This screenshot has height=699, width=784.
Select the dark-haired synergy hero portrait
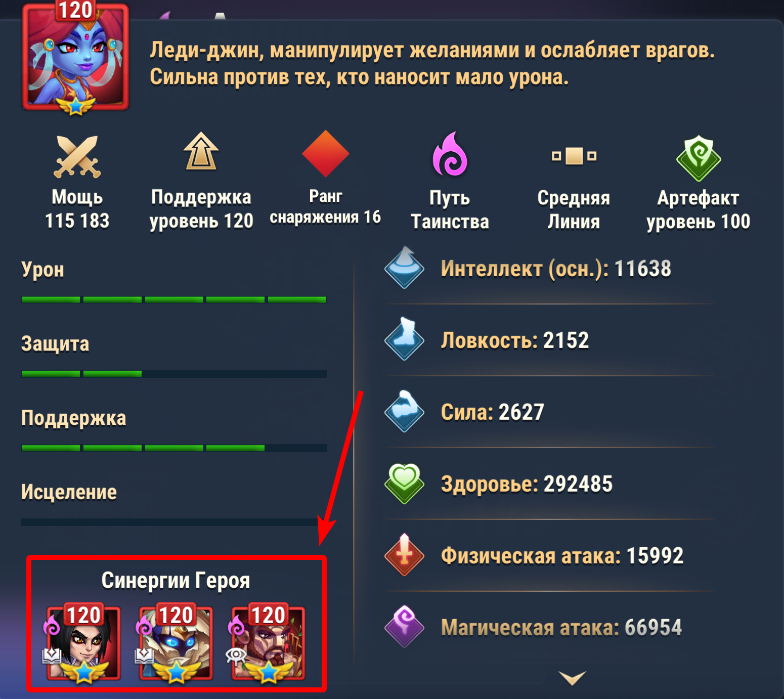pyautogui.click(x=83, y=643)
